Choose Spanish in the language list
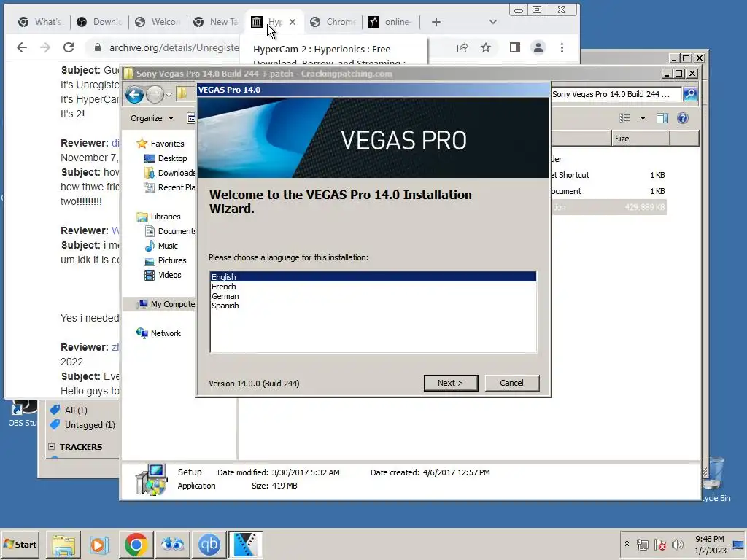This screenshot has height=560, width=747. tap(373, 306)
